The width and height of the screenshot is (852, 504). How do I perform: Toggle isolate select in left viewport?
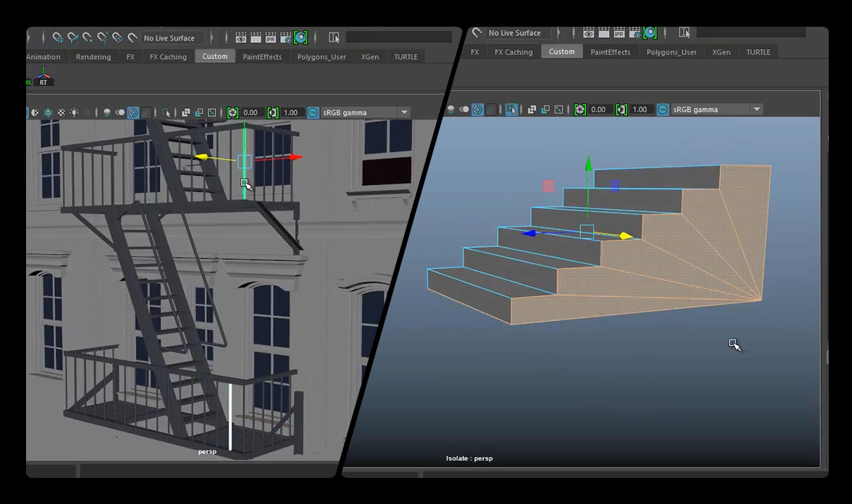[x=165, y=113]
